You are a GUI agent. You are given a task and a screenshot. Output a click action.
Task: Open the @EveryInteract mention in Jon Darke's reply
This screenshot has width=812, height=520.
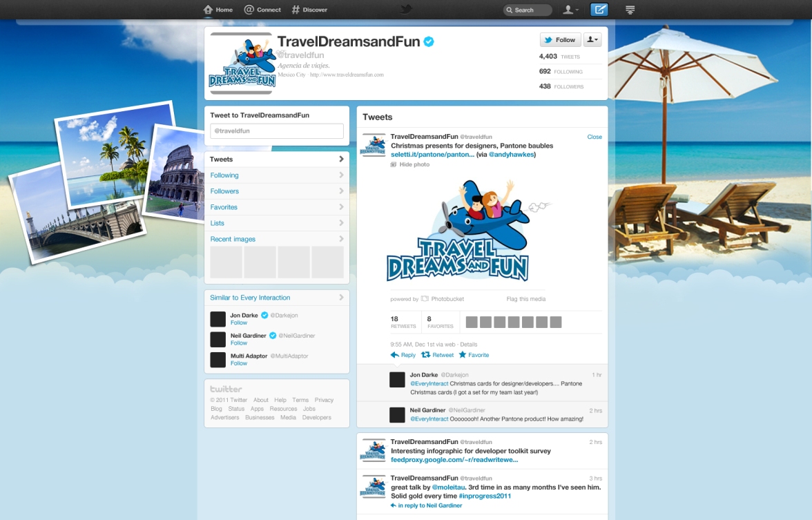coord(429,384)
